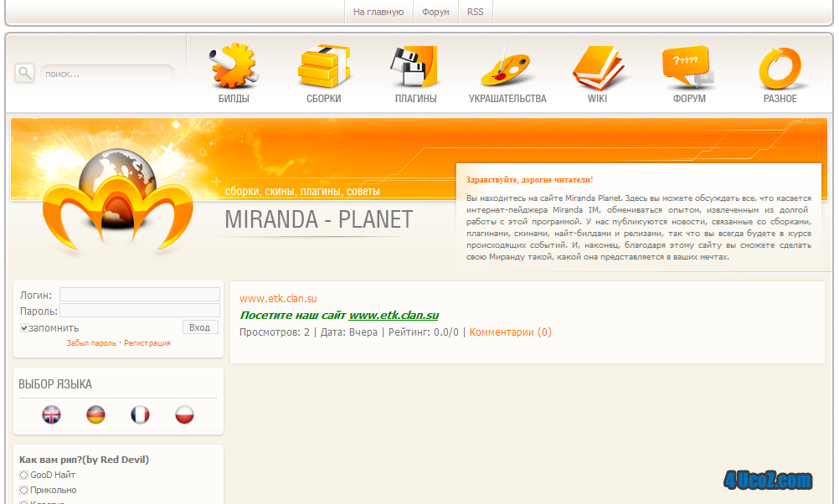This screenshot has width=839, height=504.
Task: Select the German flag language
Action: coord(95,414)
